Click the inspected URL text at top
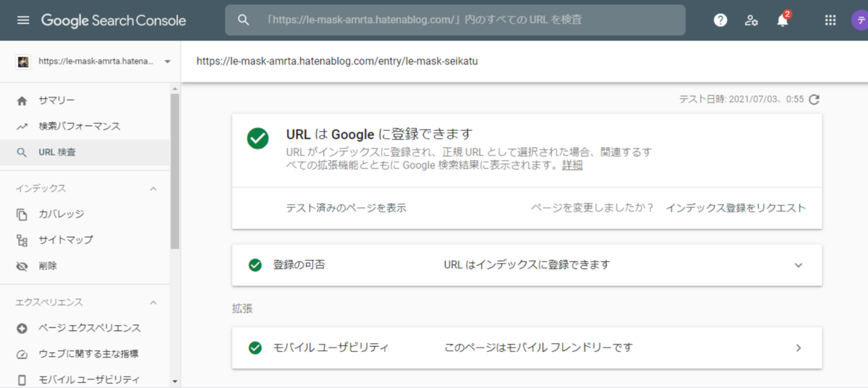Viewport: 868px width, 388px height. pyautogui.click(x=337, y=61)
